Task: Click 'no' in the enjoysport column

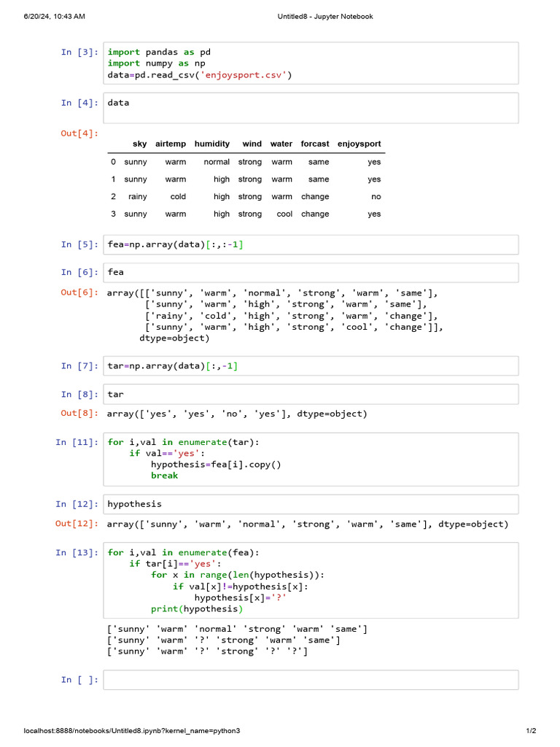Action: point(376,197)
